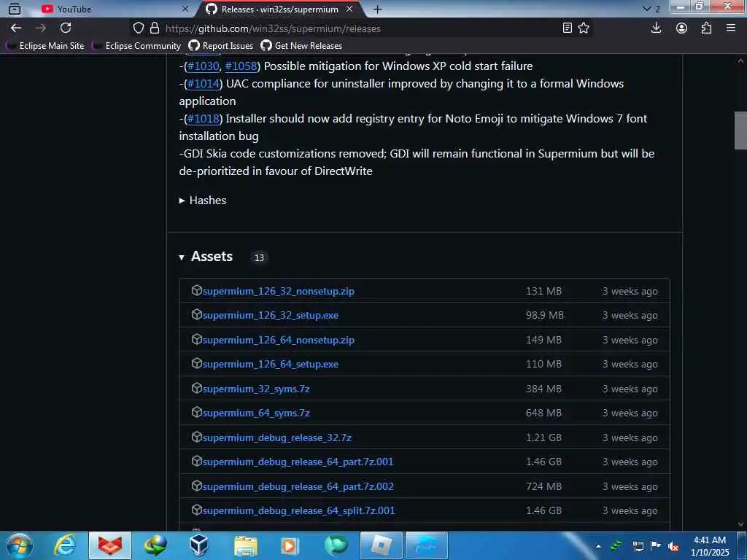The image size is (747, 560).
Task: Open the tracking protection shield icon
Action: pos(138,28)
